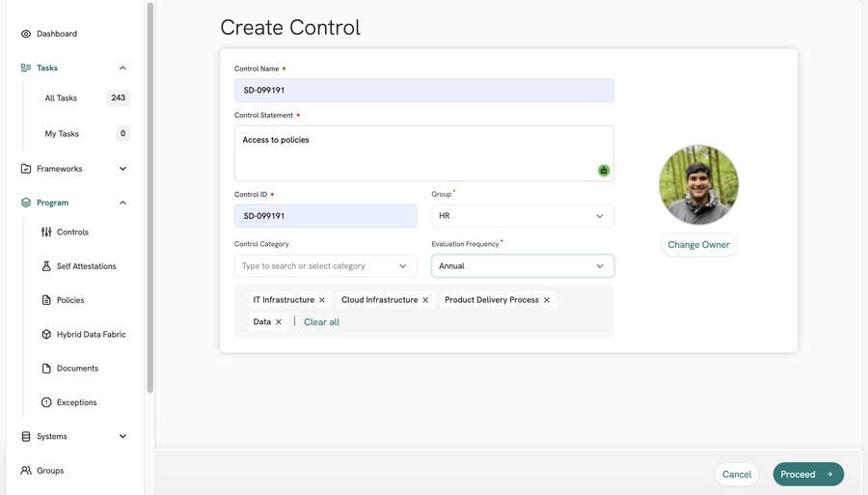This screenshot has height=495, width=868.
Task: Click the Cancel button
Action: [x=737, y=475]
